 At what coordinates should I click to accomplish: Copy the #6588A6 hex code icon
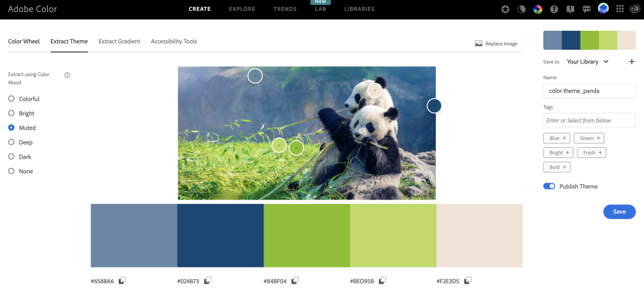pyautogui.click(x=123, y=281)
